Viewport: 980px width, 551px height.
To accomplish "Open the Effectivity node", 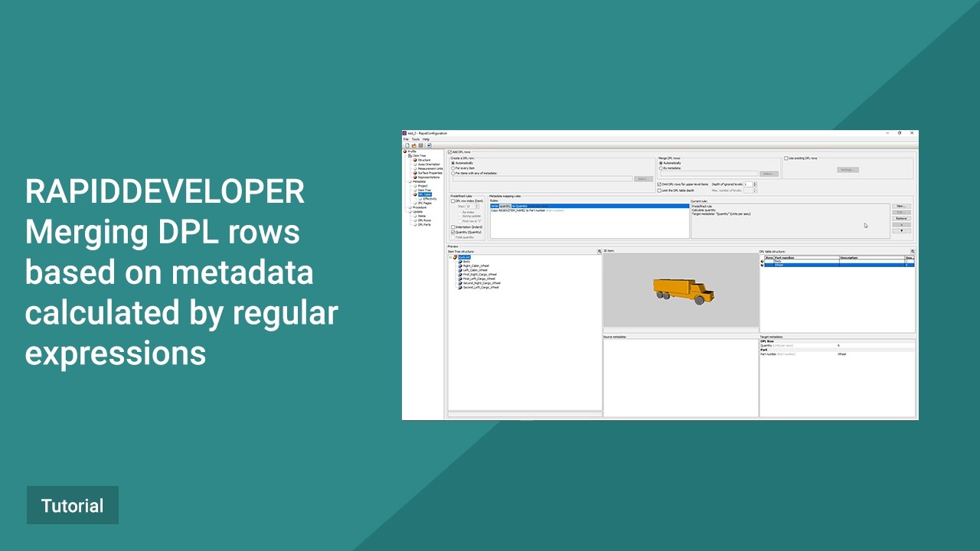I will pyautogui.click(x=430, y=199).
